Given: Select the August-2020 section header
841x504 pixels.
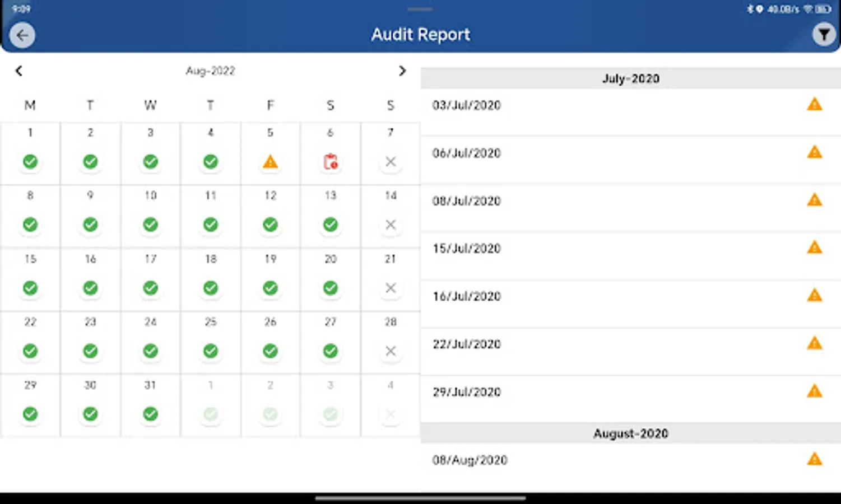Looking at the screenshot, I should [x=630, y=433].
